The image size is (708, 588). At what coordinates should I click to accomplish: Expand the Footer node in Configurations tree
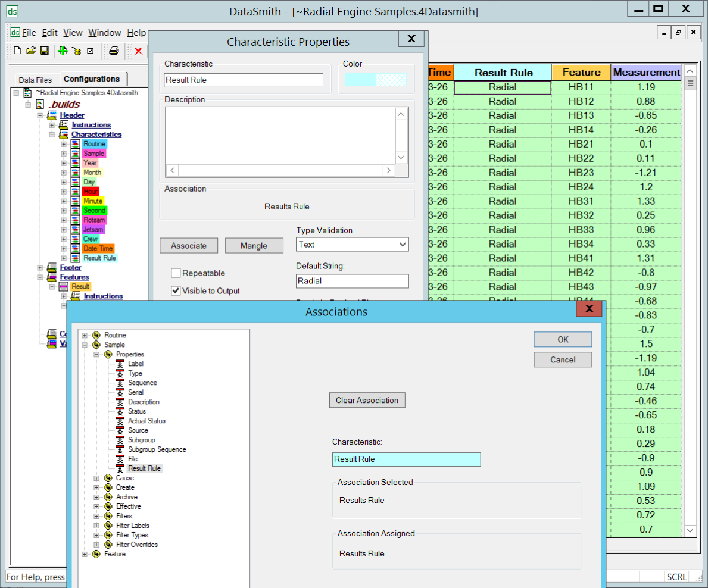pos(40,268)
